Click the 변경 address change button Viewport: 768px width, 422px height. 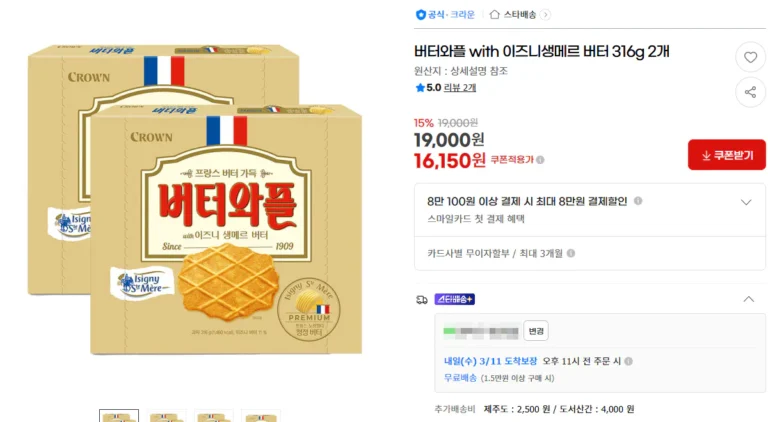coord(537,331)
